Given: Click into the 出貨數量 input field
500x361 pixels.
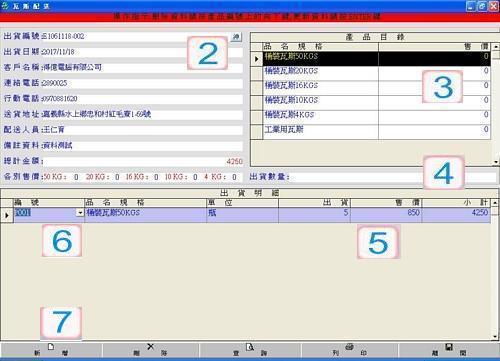Looking at the screenshot, I should (x=394, y=177).
